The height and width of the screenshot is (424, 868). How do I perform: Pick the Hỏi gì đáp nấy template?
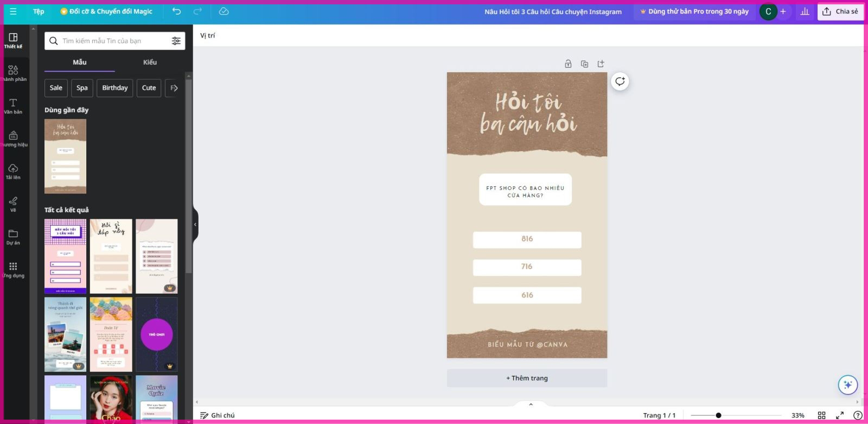point(111,256)
